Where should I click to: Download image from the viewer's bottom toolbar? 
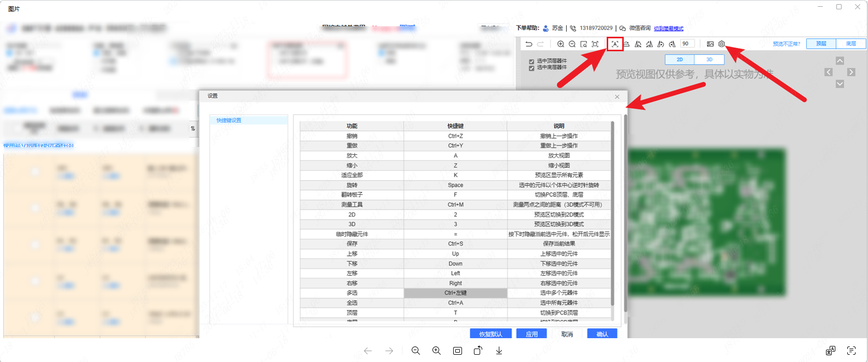click(499, 351)
